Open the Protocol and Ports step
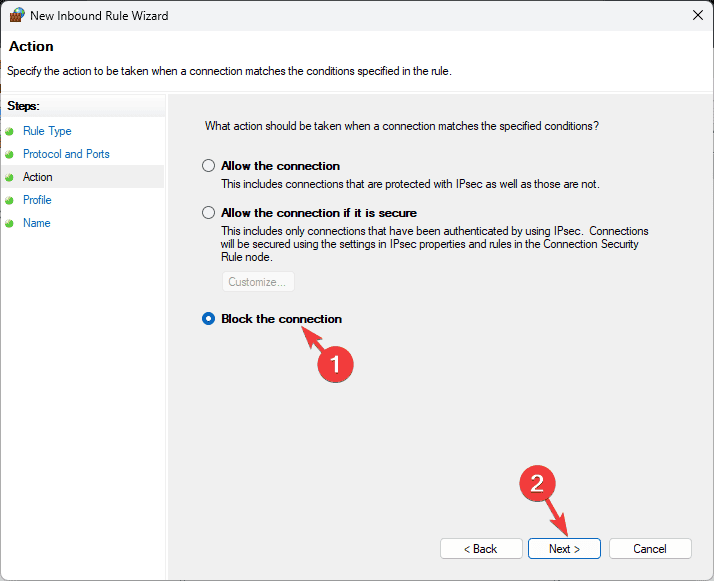 point(66,154)
